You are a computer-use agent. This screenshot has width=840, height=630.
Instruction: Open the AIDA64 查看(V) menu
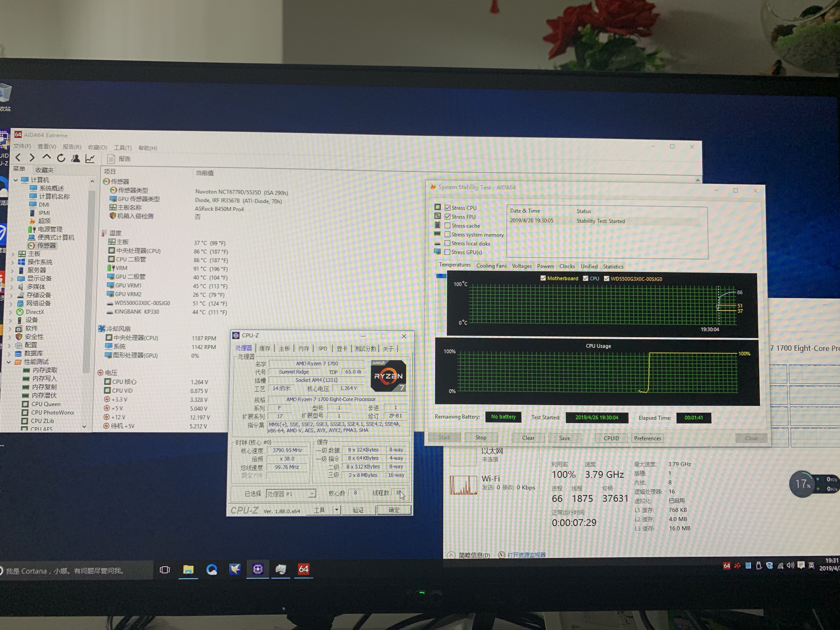tap(47, 147)
